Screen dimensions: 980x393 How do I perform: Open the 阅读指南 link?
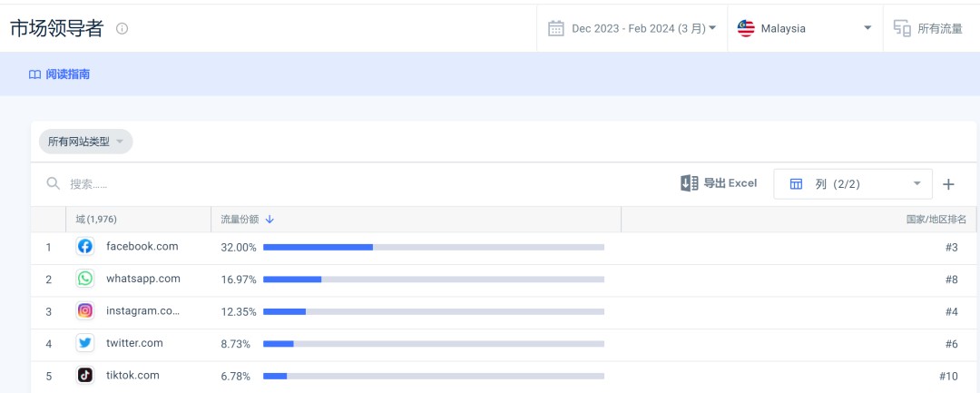(60, 74)
